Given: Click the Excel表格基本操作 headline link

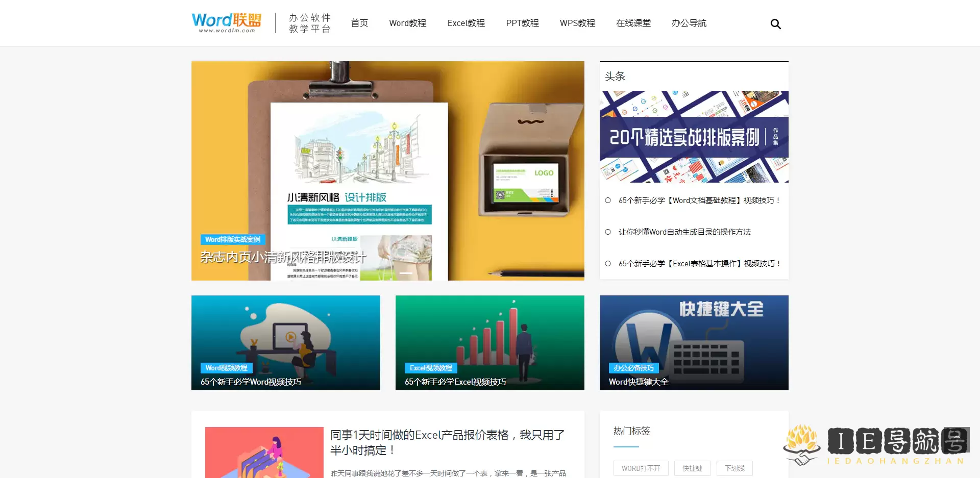Looking at the screenshot, I should pyautogui.click(x=699, y=264).
